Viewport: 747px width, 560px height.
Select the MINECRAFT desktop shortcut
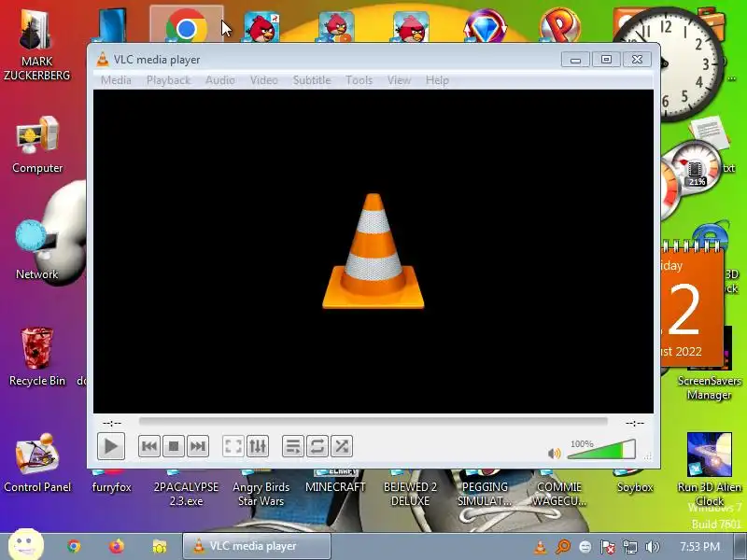(335, 482)
